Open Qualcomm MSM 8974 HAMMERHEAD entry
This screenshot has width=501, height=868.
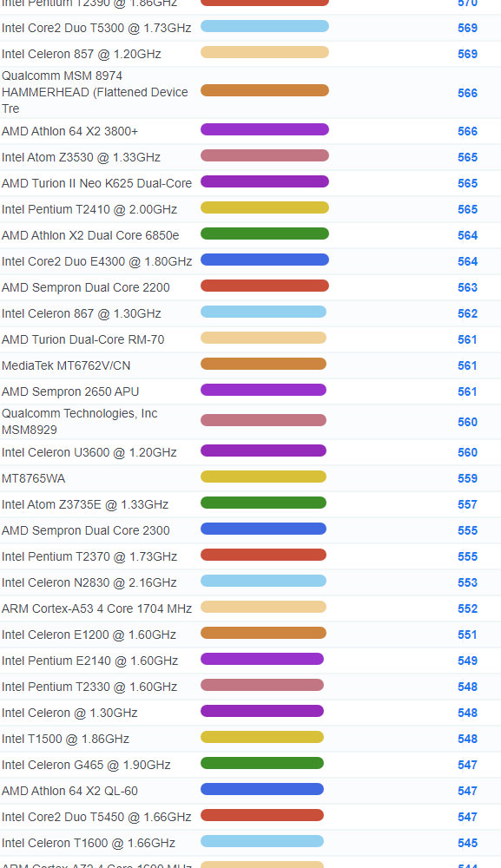point(95,92)
